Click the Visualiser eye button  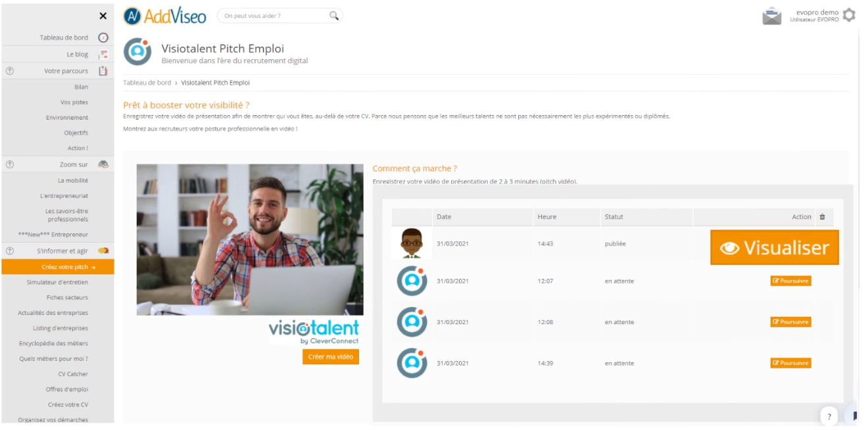[774, 248]
